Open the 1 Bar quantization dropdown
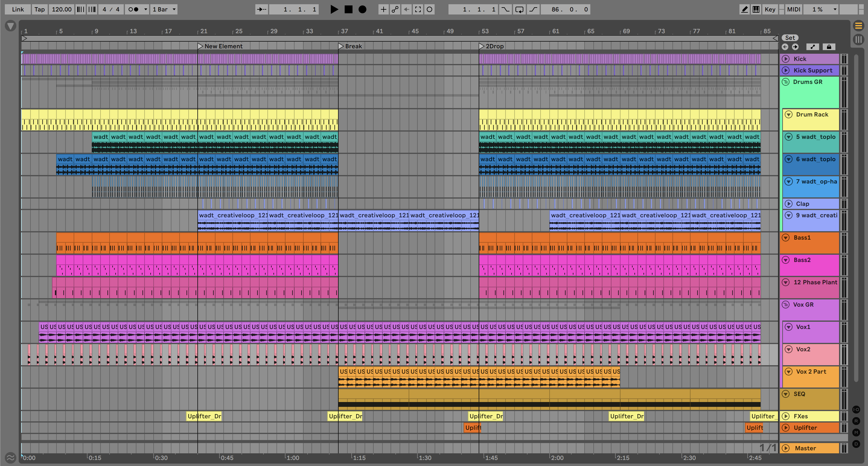 click(164, 9)
